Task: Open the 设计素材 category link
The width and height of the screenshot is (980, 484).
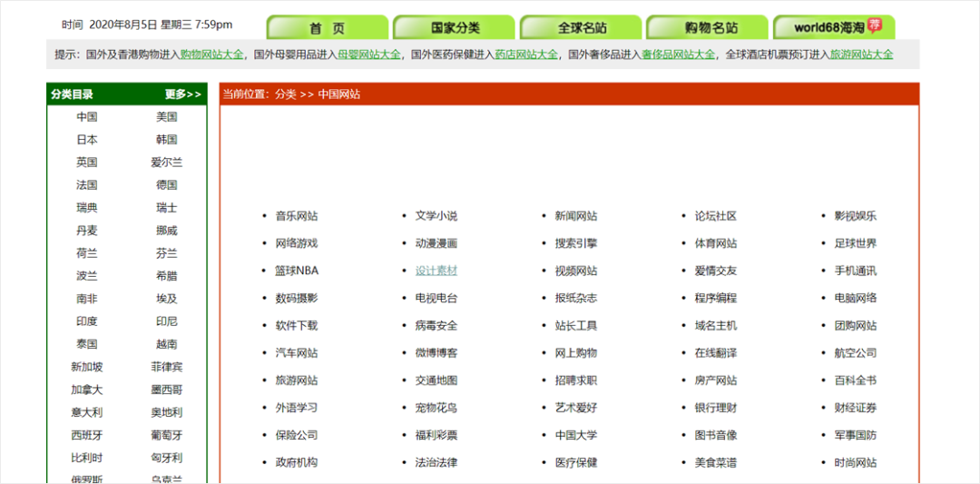Action: point(436,271)
